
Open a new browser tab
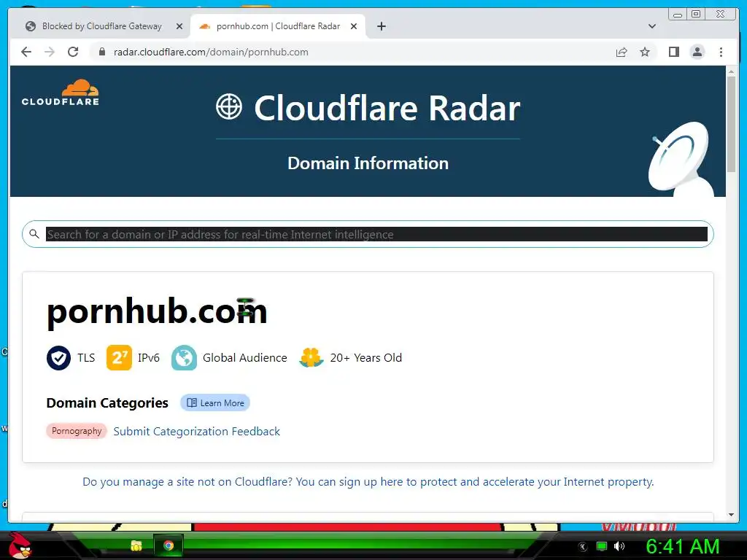click(x=381, y=26)
